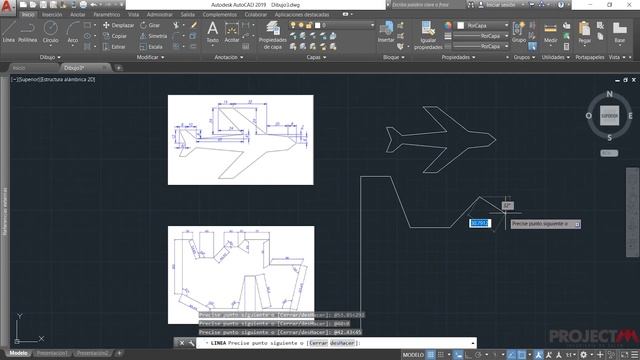This screenshot has width=640, height=360.
Task: Click the Escala tool
Action: (x=151, y=47)
